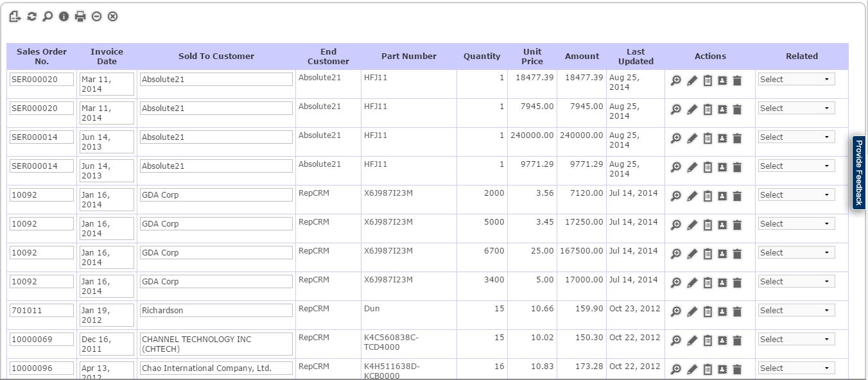Viewport: 868px width, 380px height.
Task: Click the info icon in top toolbar
Action: tap(64, 17)
